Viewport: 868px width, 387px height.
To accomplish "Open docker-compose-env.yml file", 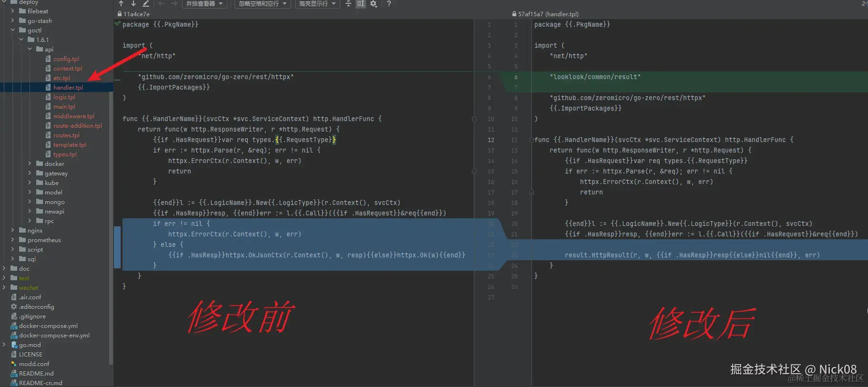I will tap(54, 335).
